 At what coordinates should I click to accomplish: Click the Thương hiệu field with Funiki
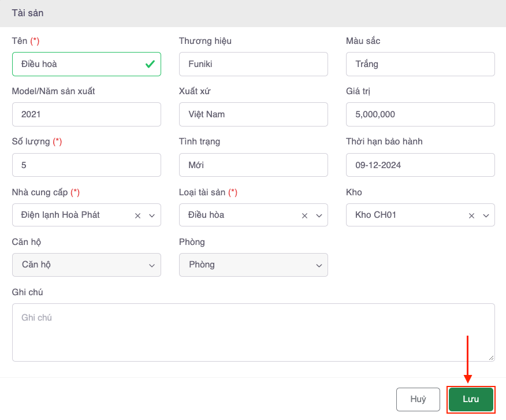click(253, 64)
